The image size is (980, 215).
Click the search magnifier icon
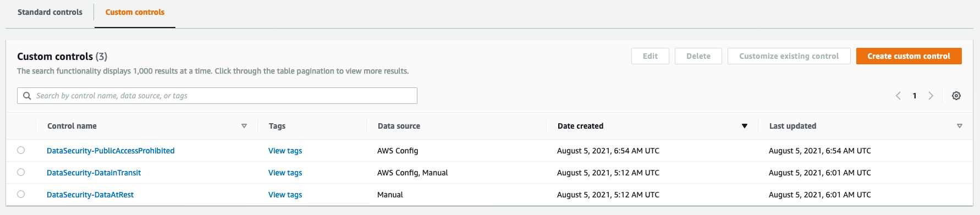pyautogui.click(x=27, y=96)
